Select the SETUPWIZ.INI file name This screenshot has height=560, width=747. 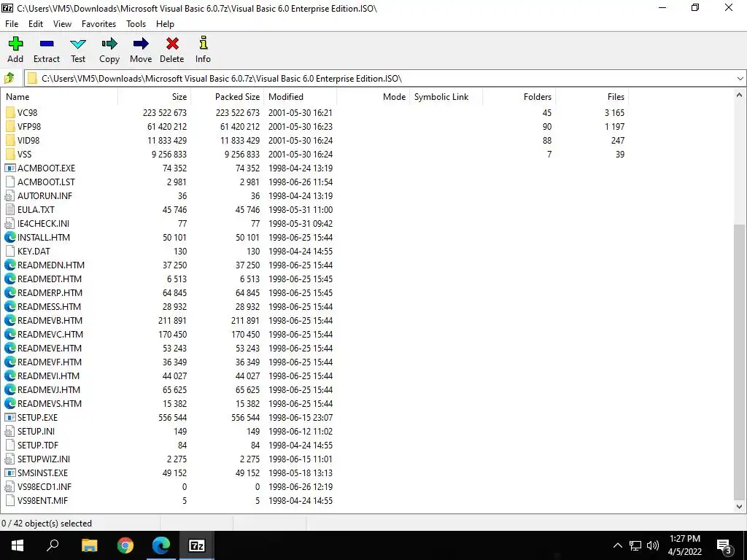(x=44, y=459)
